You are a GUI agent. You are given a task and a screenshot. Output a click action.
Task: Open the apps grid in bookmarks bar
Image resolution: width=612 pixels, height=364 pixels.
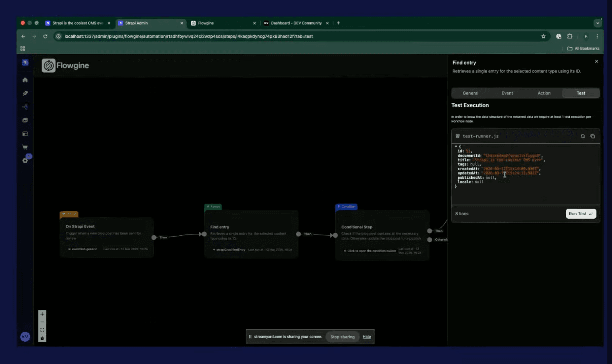(22, 48)
